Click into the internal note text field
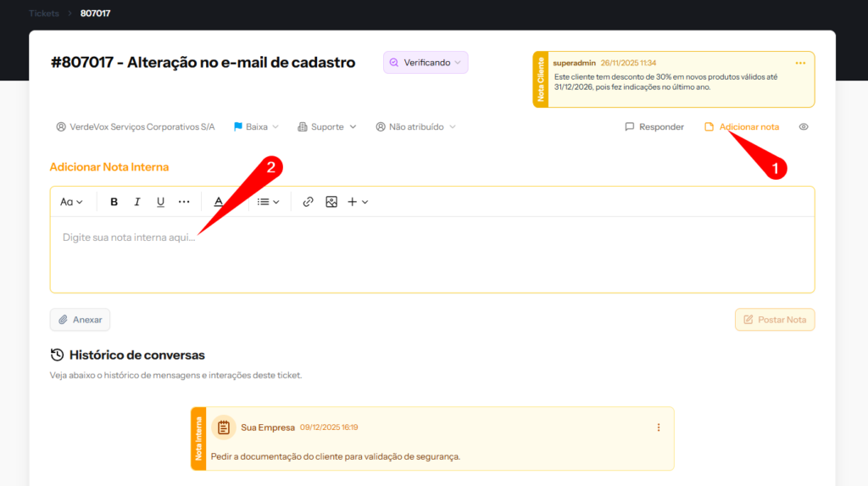This screenshot has width=868, height=486. point(424,254)
